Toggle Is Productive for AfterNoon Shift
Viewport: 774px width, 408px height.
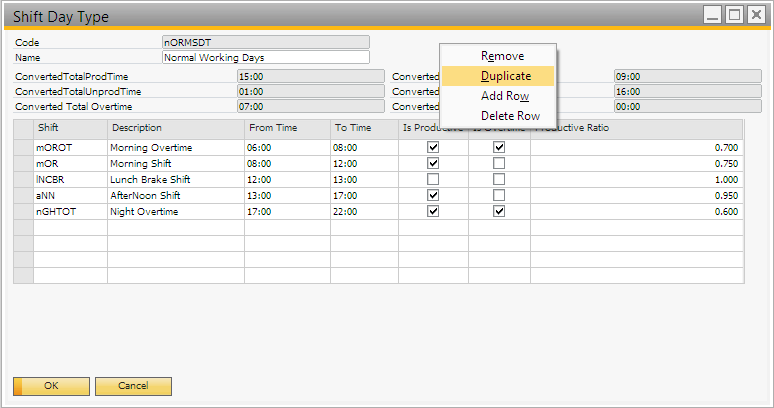433,195
